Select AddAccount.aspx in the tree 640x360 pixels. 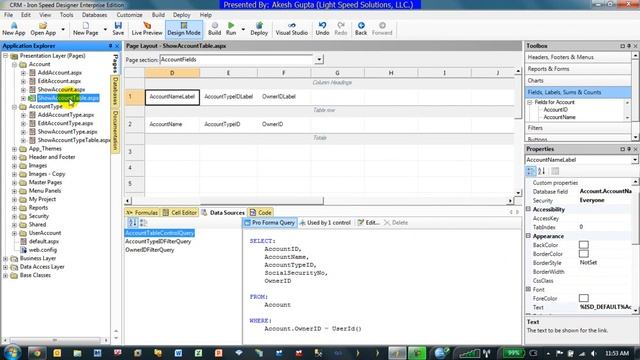[60, 73]
